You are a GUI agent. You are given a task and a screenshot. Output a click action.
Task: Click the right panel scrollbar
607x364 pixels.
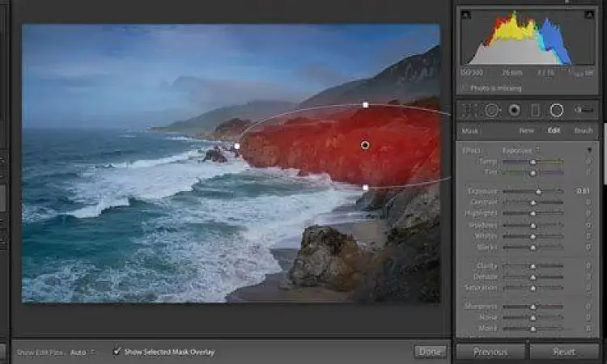coord(605,154)
